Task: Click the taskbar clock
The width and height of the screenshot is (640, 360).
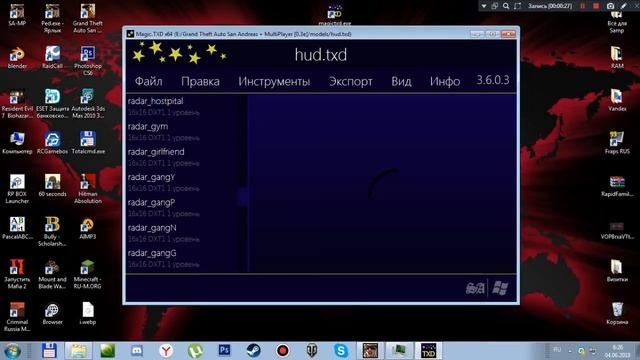Action: (x=618, y=351)
